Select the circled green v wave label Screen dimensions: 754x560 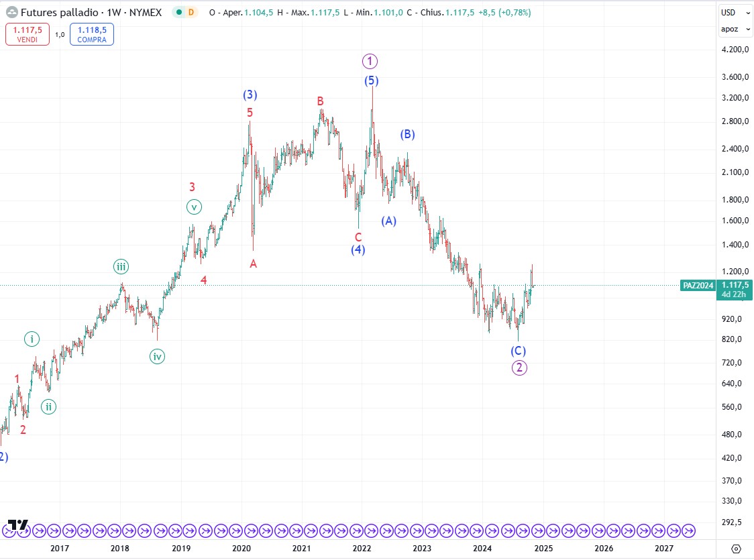pyautogui.click(x=195, y=207)
